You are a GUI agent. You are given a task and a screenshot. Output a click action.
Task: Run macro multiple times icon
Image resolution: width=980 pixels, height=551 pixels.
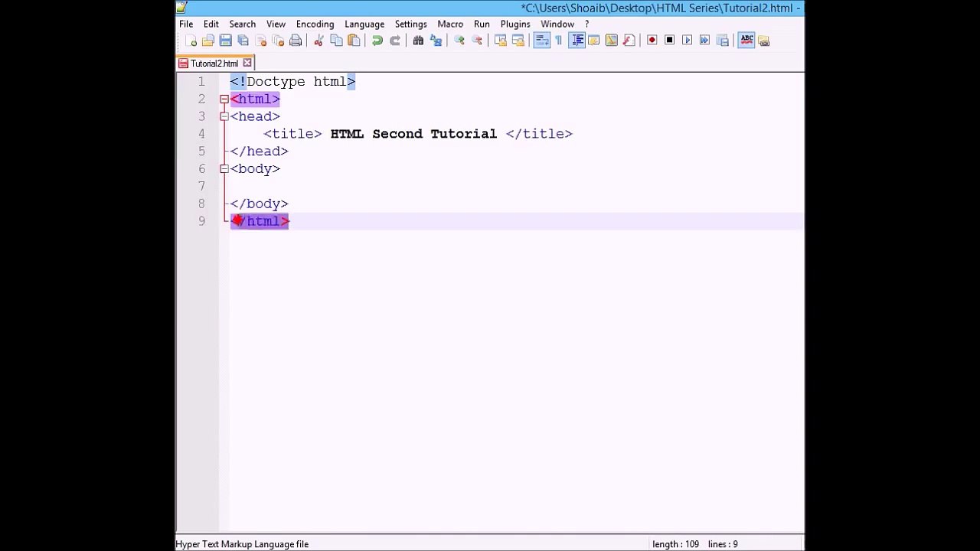pos(705,41)
